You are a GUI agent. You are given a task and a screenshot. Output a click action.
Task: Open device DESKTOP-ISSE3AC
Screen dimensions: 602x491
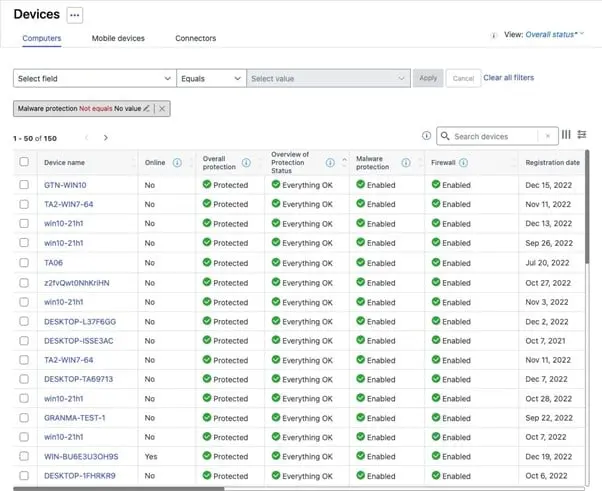pyautogui.click(x=79, y=341)
